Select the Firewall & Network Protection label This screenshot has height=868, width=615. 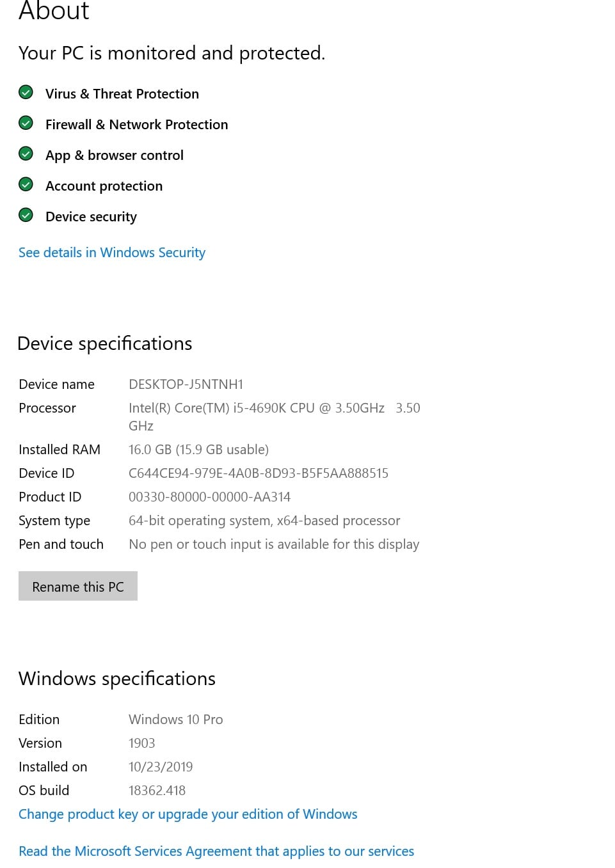point(136,125)
